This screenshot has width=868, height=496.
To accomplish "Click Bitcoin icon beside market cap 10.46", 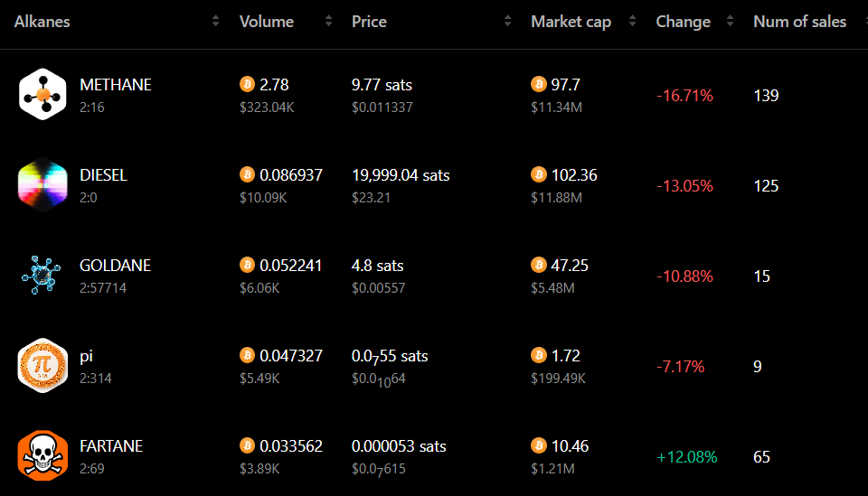I will click(x=538, y=445).
